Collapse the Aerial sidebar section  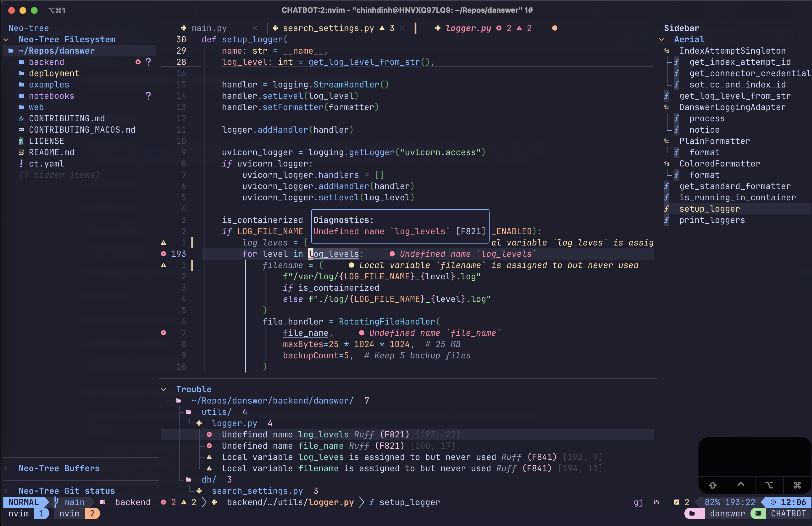662,40
